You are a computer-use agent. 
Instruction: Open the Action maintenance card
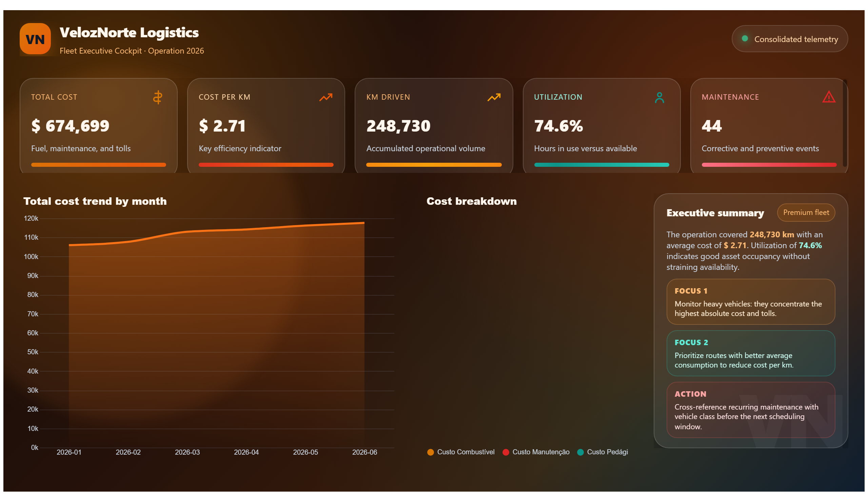(x=750, y=410)
